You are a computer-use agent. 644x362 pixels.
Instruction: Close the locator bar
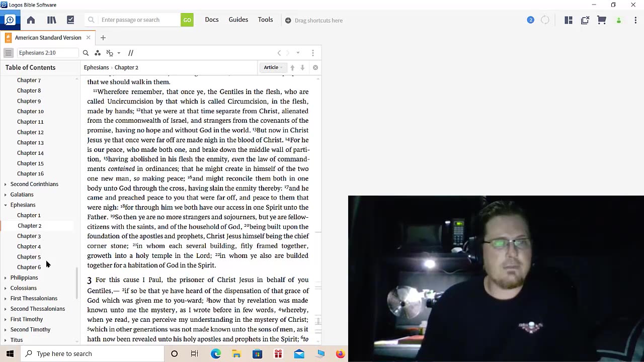(315, 67)
